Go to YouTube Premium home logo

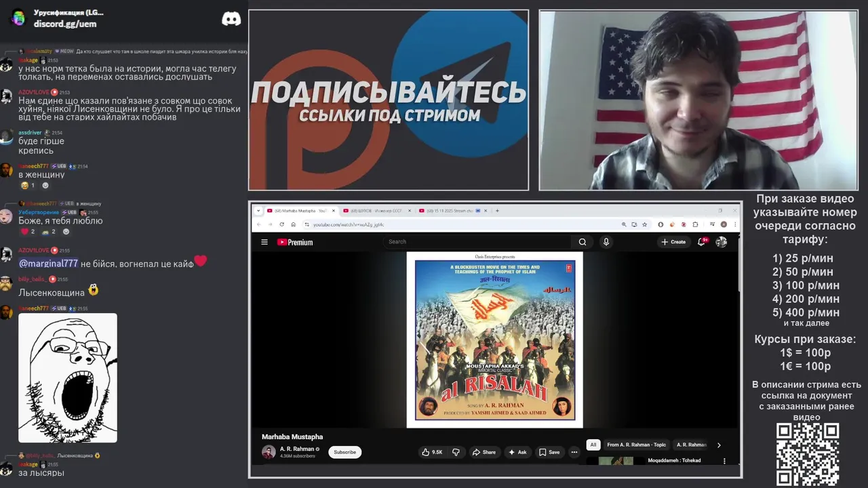[295, 242]
